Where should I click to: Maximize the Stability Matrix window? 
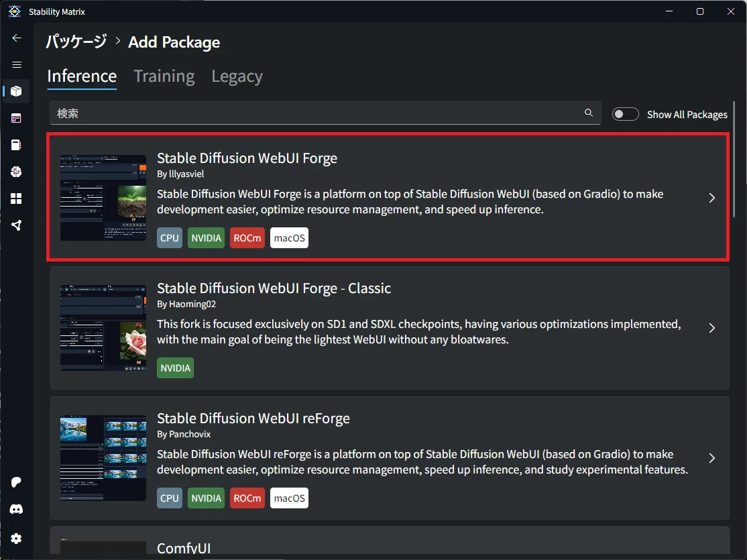[700, 11]
